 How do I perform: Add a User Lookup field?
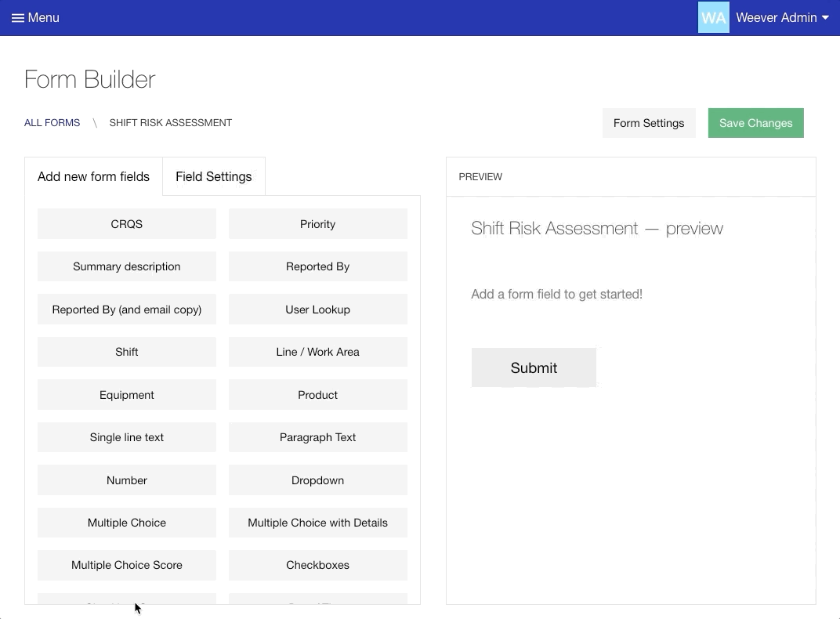317,309
